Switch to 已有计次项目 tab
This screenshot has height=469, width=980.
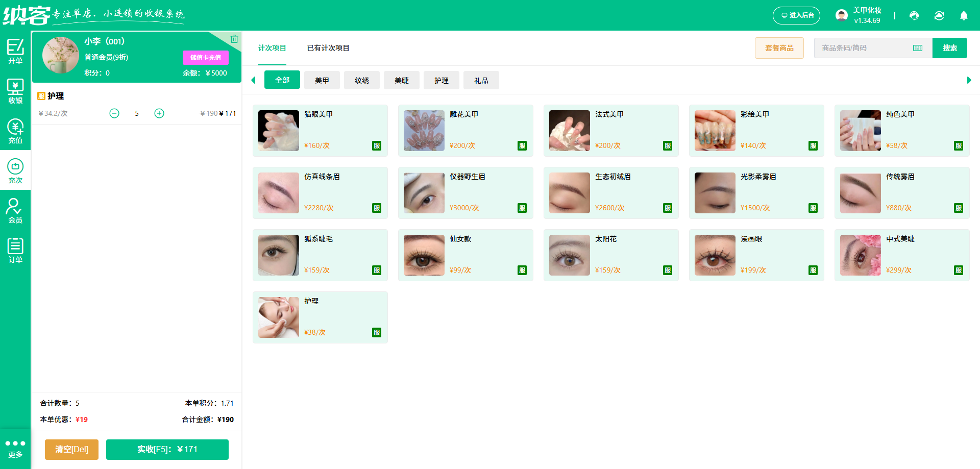[328, 48]
